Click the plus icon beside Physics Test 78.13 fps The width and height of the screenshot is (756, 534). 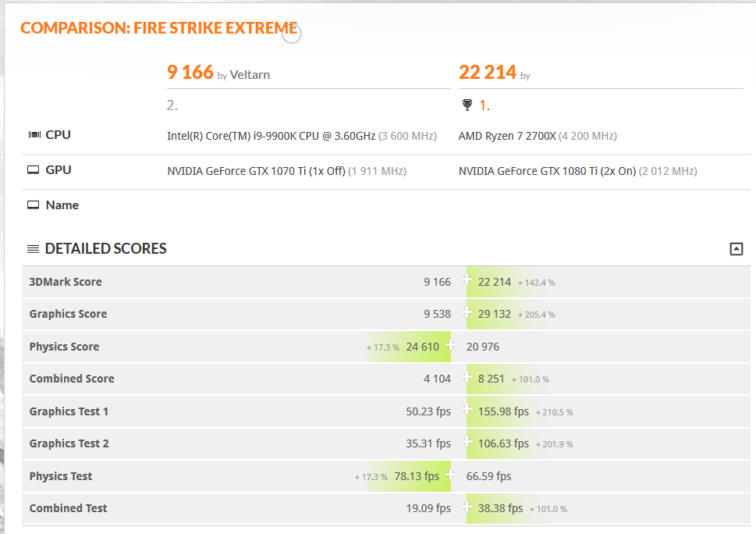(x=450, y=474)
